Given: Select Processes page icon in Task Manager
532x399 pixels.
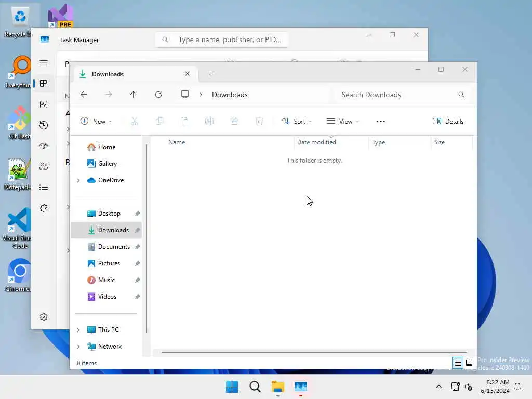Looking at the screenshot, I should [x=44, y=84].
